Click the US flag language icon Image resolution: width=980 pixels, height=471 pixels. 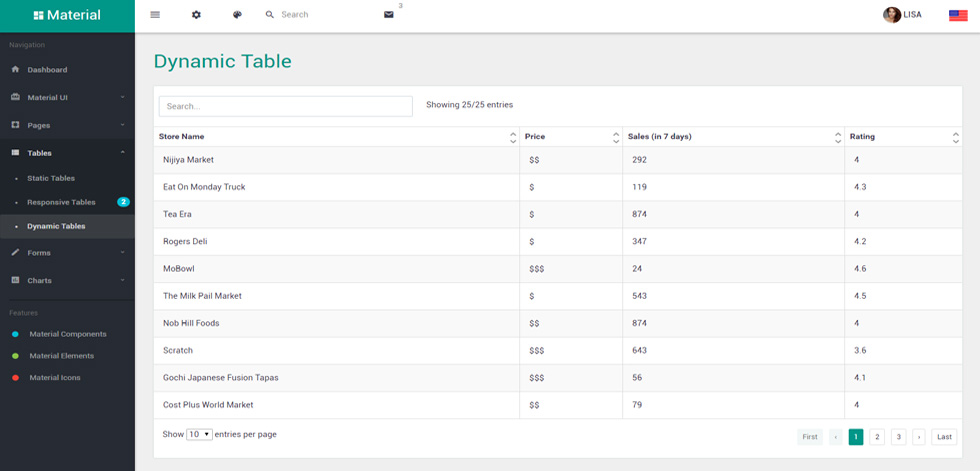(x=958, y=15)
